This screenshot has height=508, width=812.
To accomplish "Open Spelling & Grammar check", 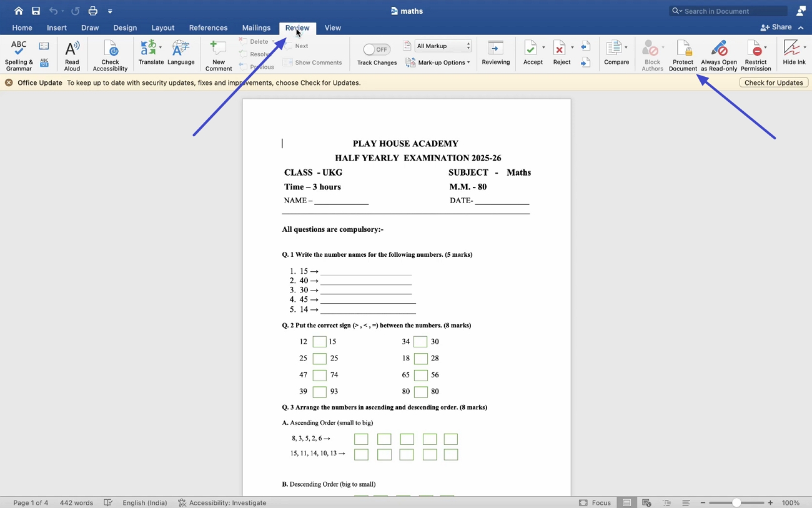I will [19, 55].
